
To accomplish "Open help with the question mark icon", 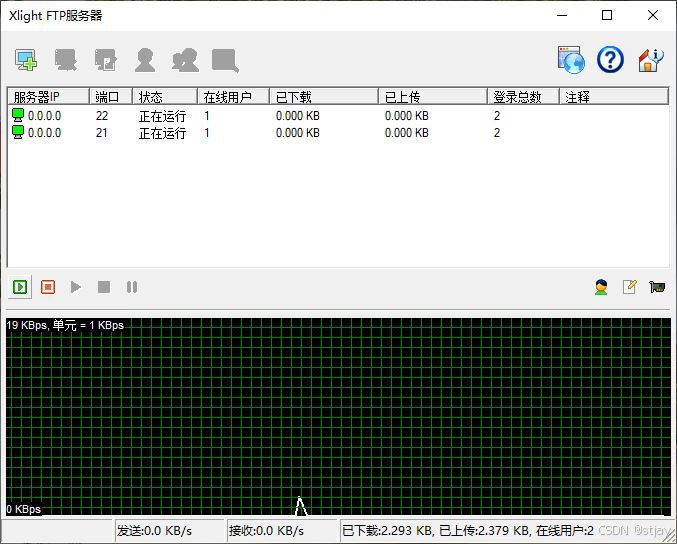I will click(x=610, y=60).
